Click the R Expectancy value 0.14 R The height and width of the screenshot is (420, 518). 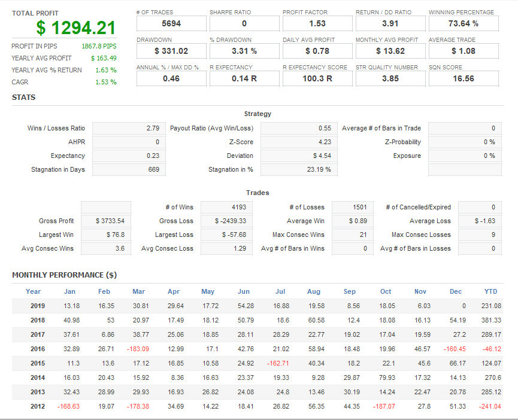tap(244, 79)
